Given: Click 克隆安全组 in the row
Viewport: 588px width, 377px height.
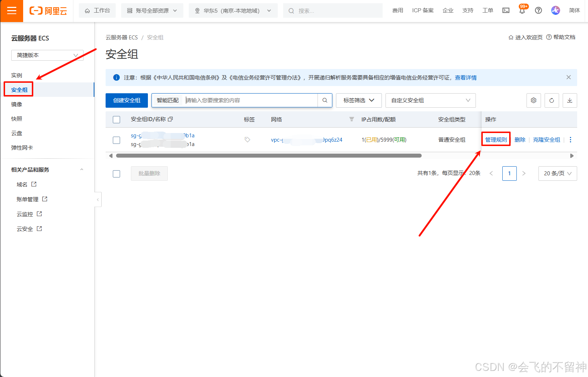Looking at the screenshot, I should coord(546,140).
